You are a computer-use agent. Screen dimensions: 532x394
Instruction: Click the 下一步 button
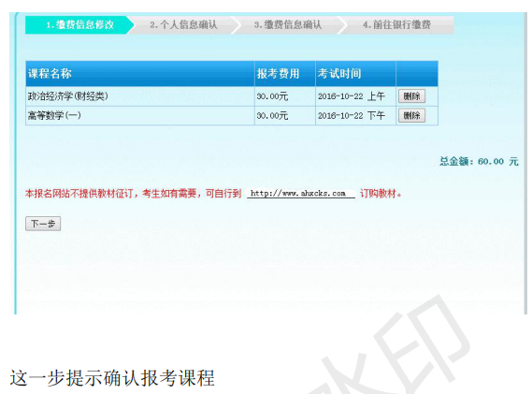pyautogui.click(x=43, y=224)
